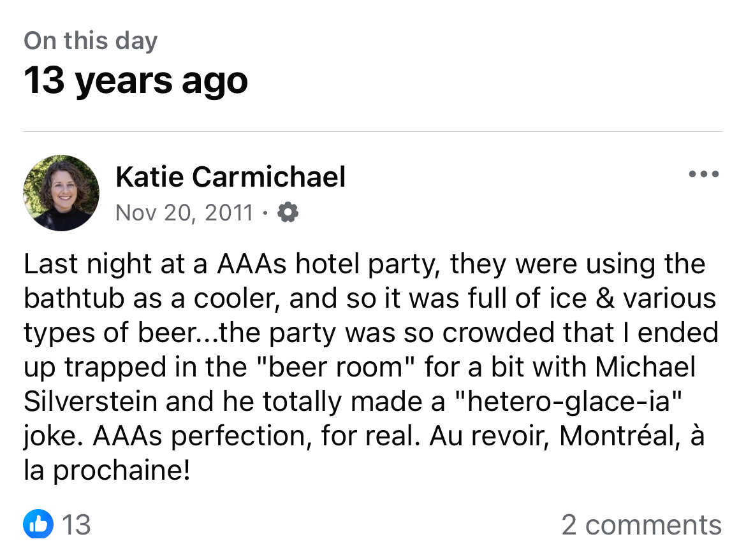Click the "On this day" label

point(91,41)
